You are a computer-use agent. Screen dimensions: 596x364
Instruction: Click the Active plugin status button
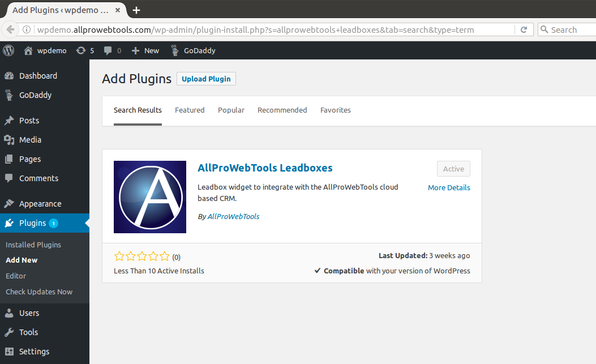pyautogui.click(x=453, y=169)
